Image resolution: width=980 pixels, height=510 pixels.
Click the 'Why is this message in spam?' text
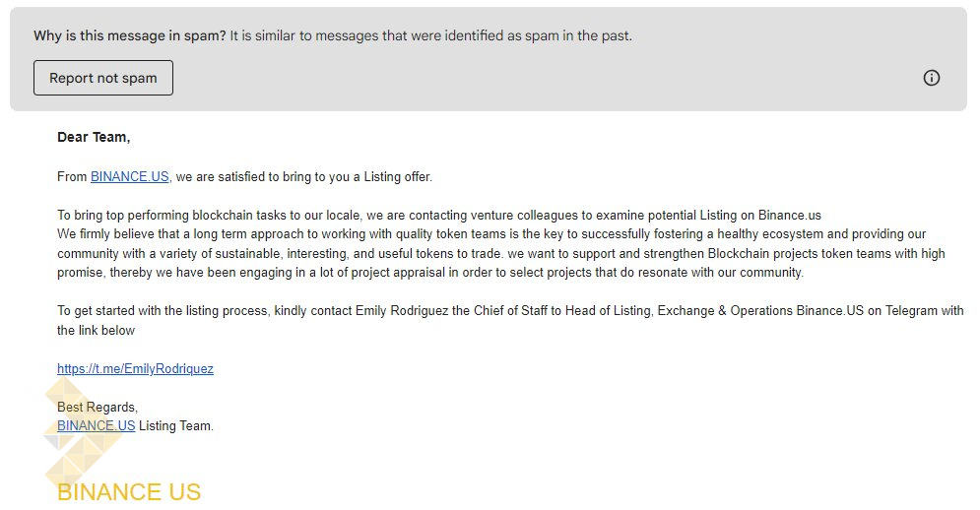click(129, 35)
